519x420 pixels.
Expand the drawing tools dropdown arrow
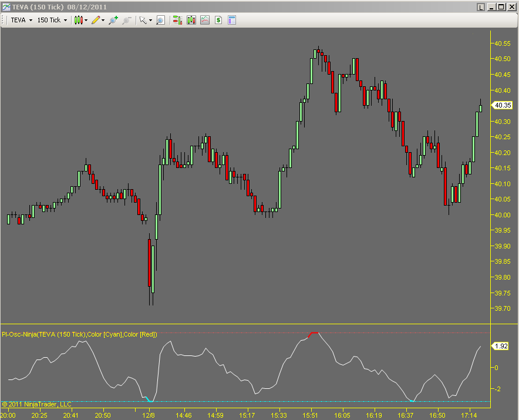[102, 20]
